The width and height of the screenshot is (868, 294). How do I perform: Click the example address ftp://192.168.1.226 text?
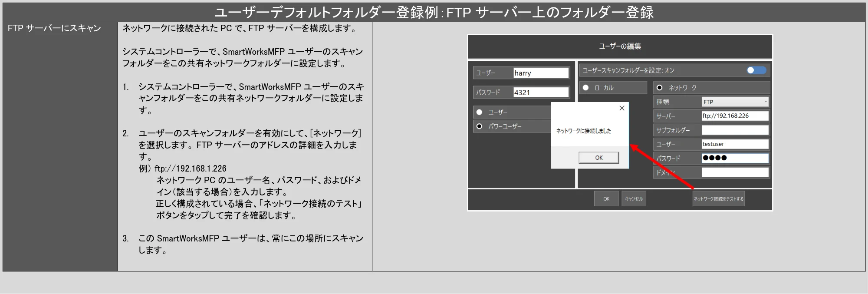(191, 168)
